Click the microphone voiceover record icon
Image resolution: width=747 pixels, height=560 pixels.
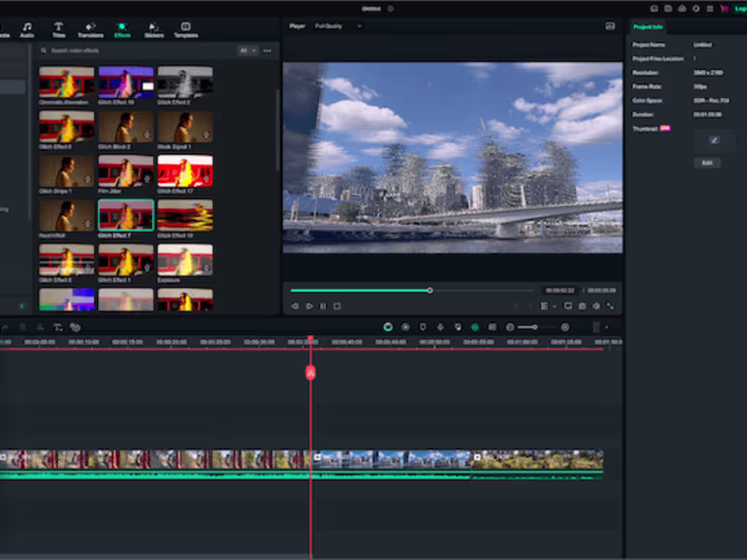click(x=440, y=328)
